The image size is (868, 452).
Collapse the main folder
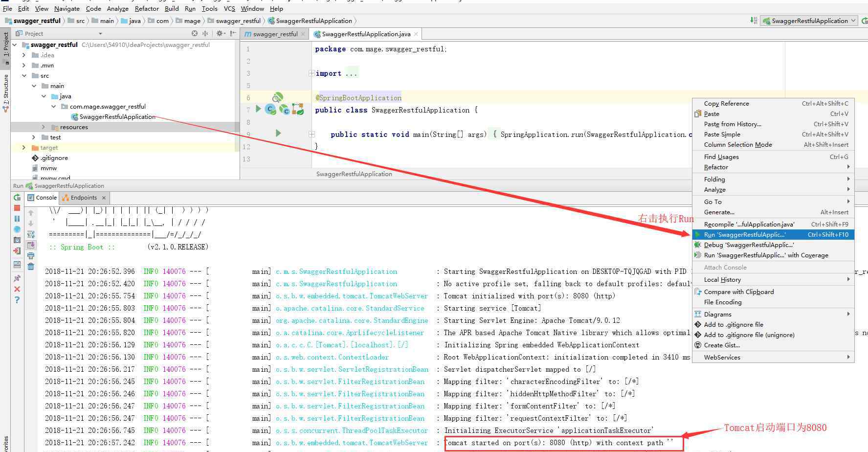pyautogui.click(x=34, y=86)
